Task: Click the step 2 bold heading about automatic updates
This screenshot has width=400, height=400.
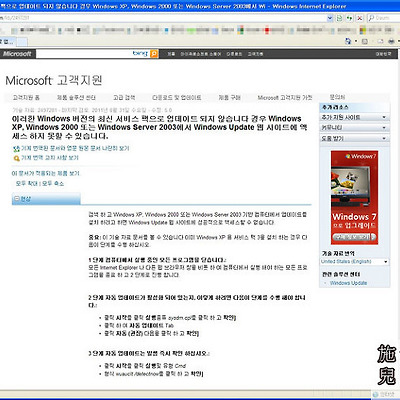Action: pos(197,301)
